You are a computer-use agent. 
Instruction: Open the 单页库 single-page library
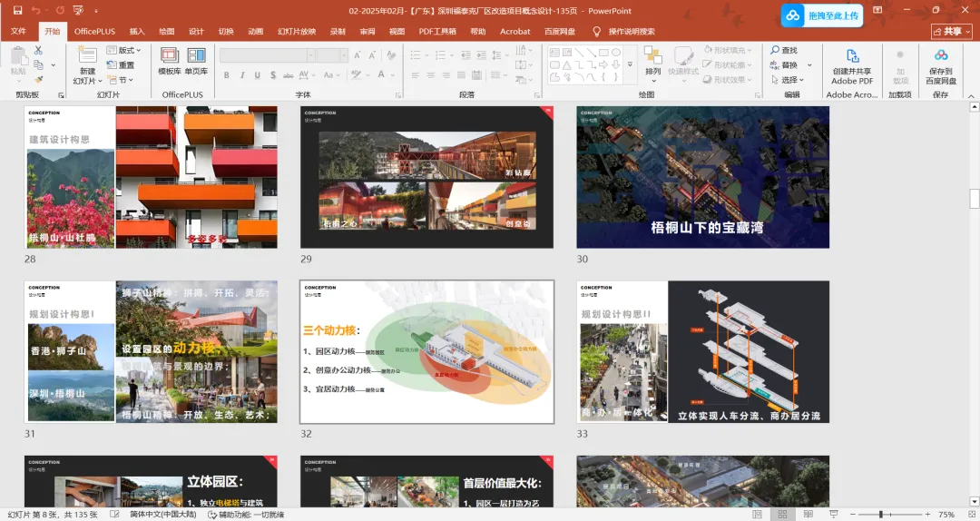click(x=196, y=60)
